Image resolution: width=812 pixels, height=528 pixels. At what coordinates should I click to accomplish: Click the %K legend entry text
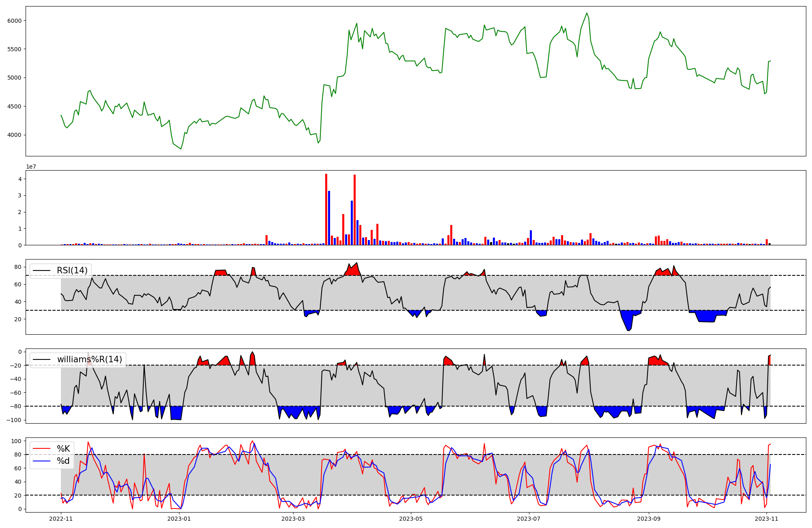(63, 449)
